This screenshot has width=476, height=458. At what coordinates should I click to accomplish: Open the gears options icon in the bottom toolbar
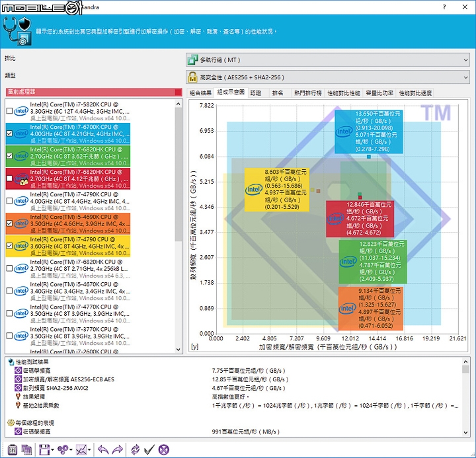coord(63,449)
